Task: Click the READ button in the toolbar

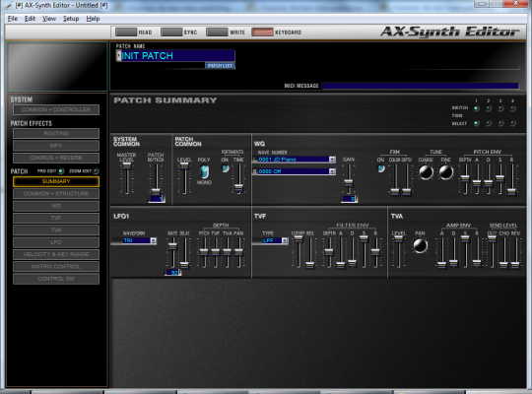Action: click(126, 32)
